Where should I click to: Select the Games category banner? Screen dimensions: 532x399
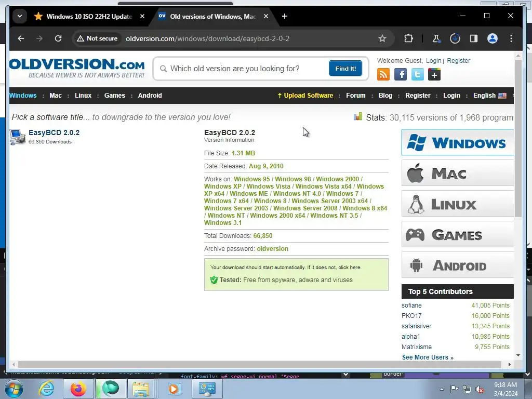pyautogui.click(x=457, y=234)
